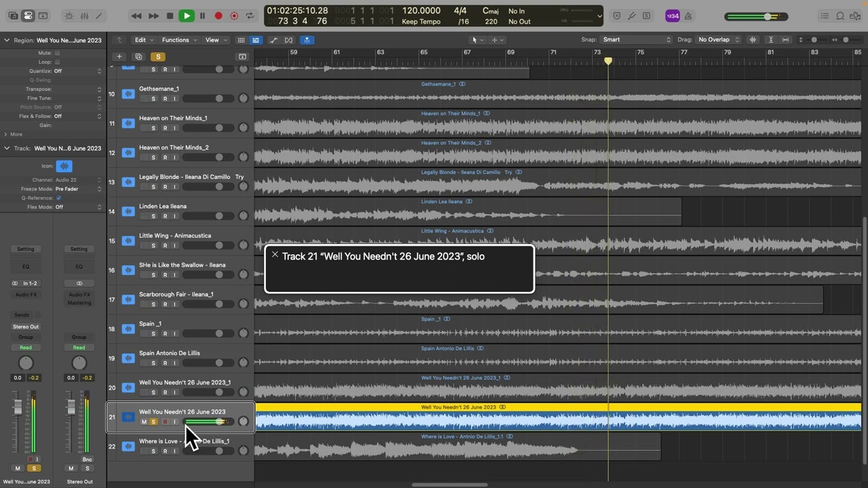Screen dimensions: 868x488
Task: Click the Stereo Out output button
Action: (26, 327)
